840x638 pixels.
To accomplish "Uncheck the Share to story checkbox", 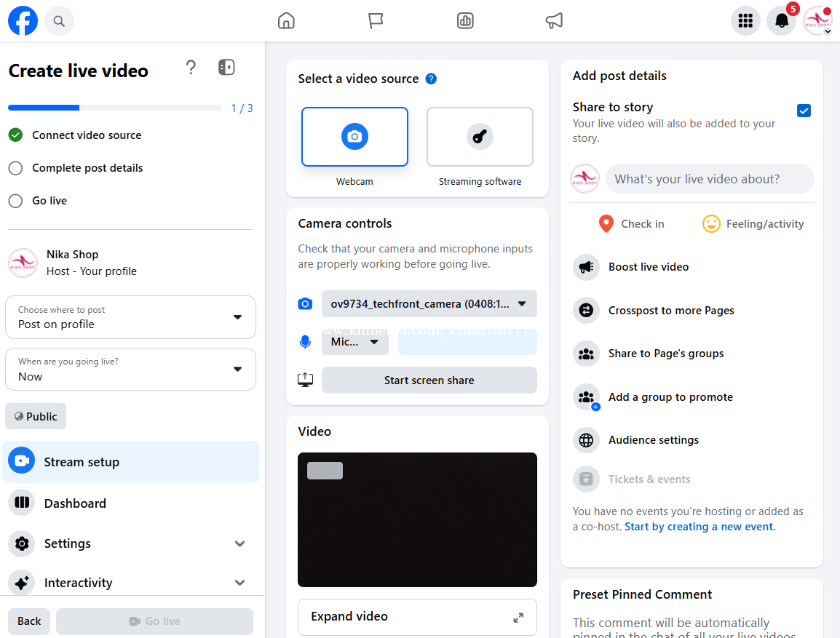I will pyautogui.click(x=804, y=111).
